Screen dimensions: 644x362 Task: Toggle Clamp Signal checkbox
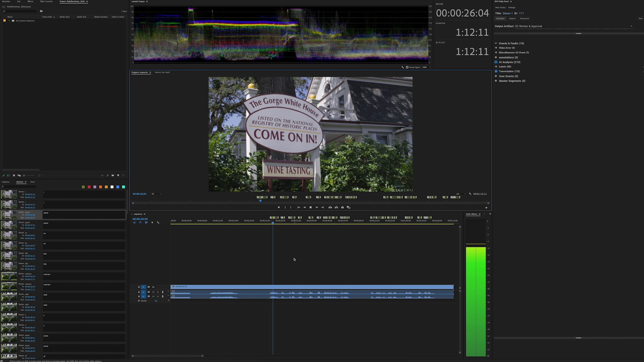pos(407,67)
